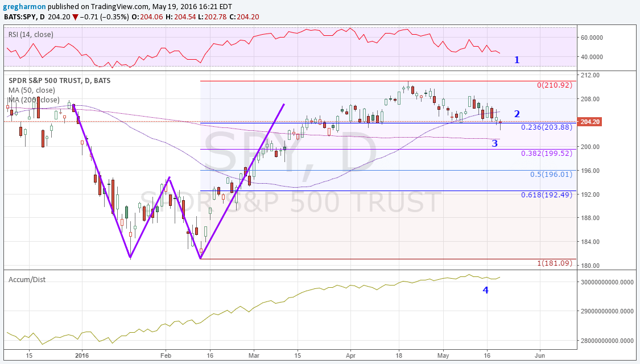640x364 pixels.
Task: Click the 0.5(196.01) Fibonacci level label
Action: [551, 174]
